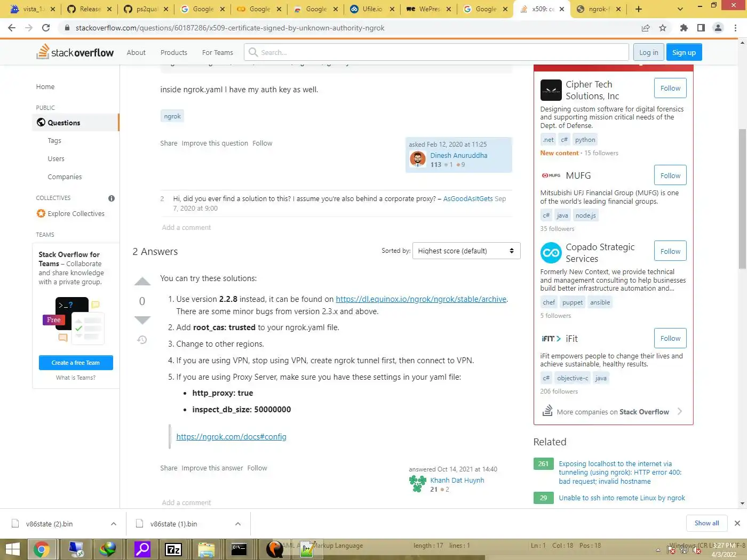
Task: Follow the iFit company
Action: [670, 338]
